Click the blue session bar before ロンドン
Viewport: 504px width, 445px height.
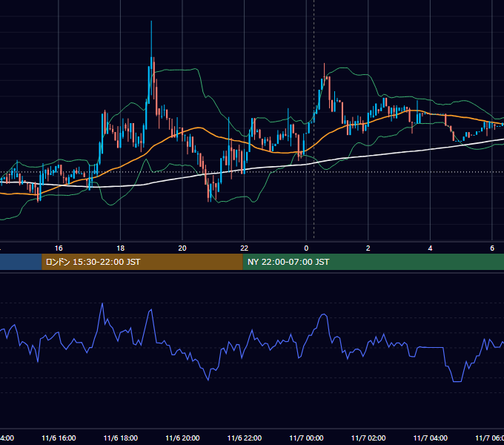pyautogui.click(x=21, y=262)
